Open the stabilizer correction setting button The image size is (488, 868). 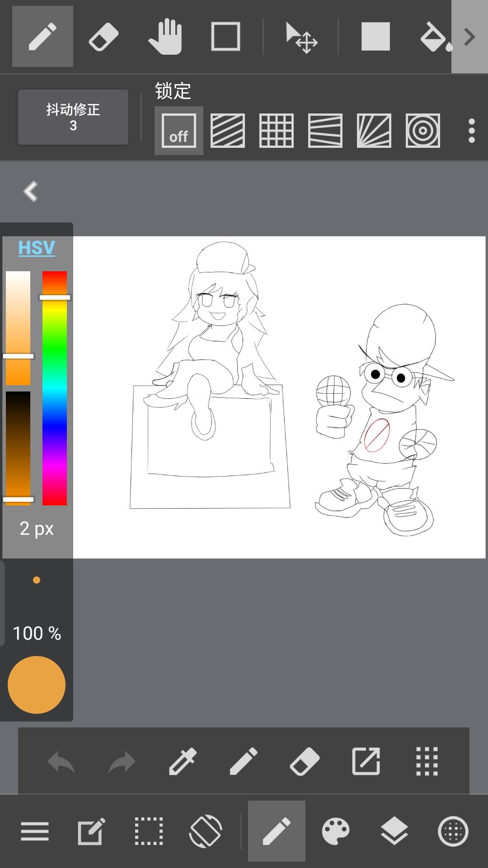point(73,117)
